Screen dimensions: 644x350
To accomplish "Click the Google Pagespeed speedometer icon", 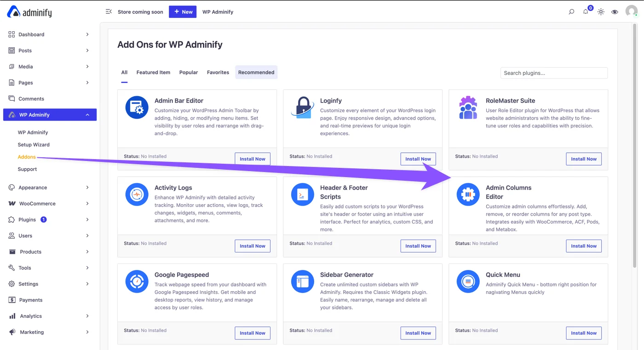I will coord(137,281).
